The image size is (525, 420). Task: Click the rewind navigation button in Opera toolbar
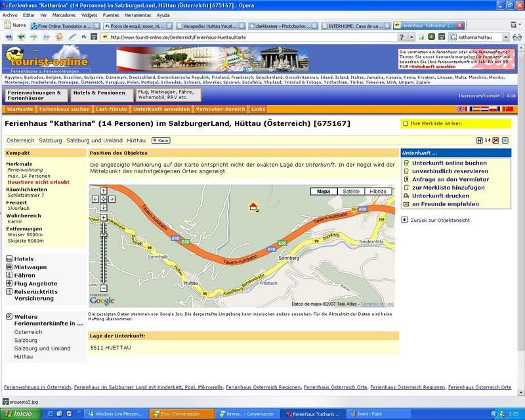(9, 37)
